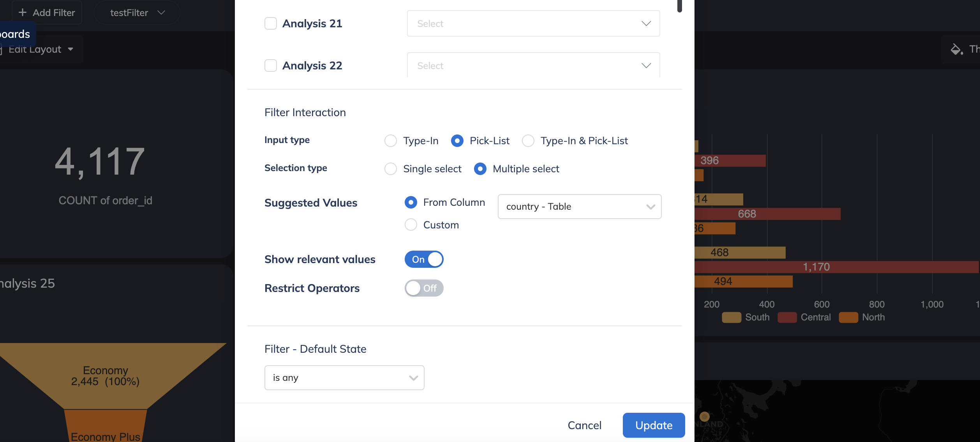Screen dimensions: 980x442
Task: Click the Central legend color swatch
Action: point(787,317)
